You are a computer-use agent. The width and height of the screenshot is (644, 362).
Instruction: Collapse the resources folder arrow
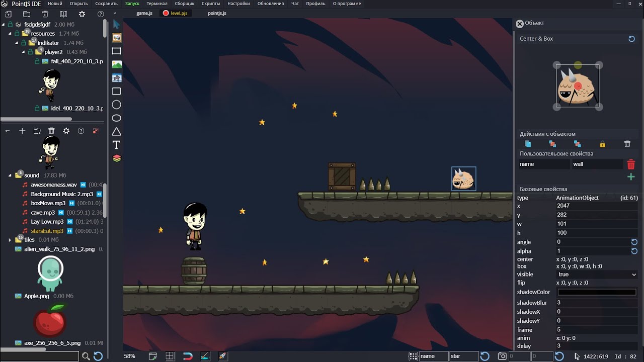[10, 34]
